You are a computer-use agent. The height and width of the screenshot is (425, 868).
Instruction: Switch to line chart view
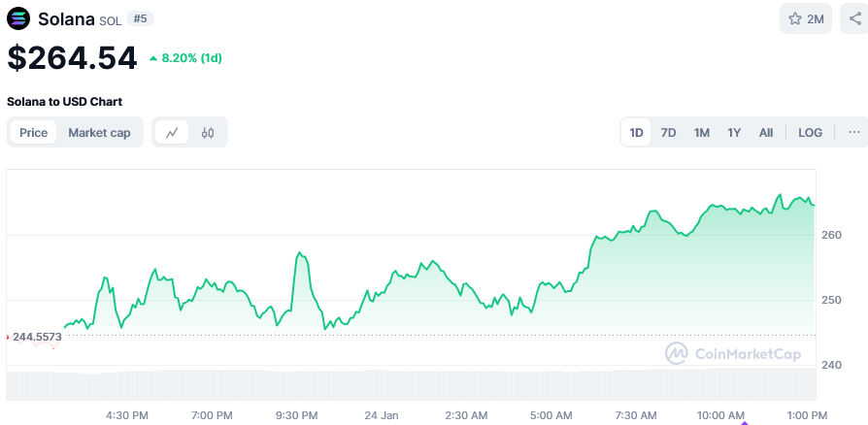click(x=172, y=132)
